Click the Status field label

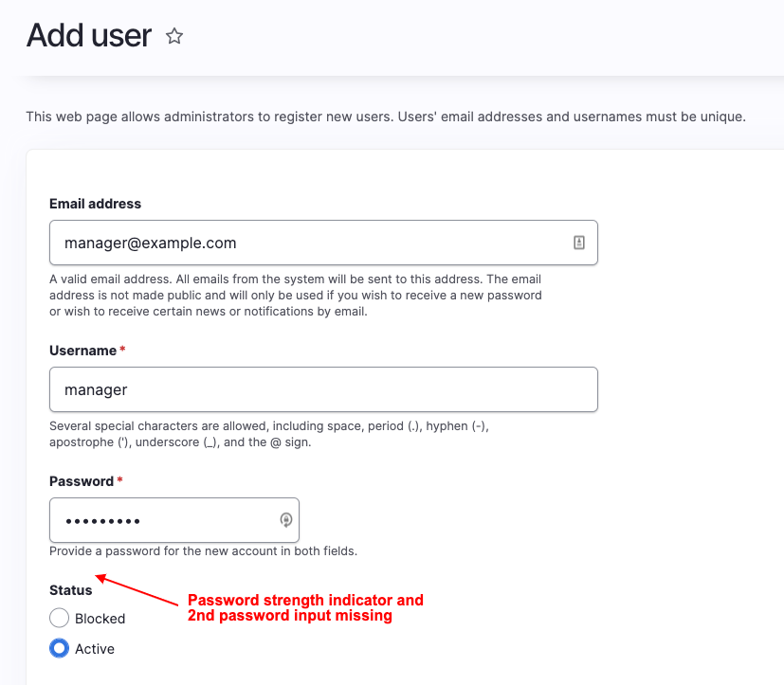pyautogui.click(x=70, y=589)
